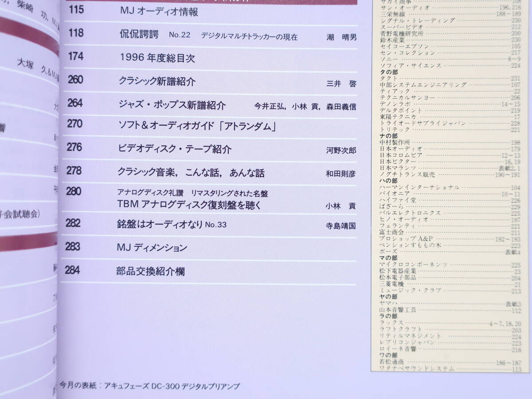
Task: Click 'テクニカルサンヨー' index row
Action: 450,97
